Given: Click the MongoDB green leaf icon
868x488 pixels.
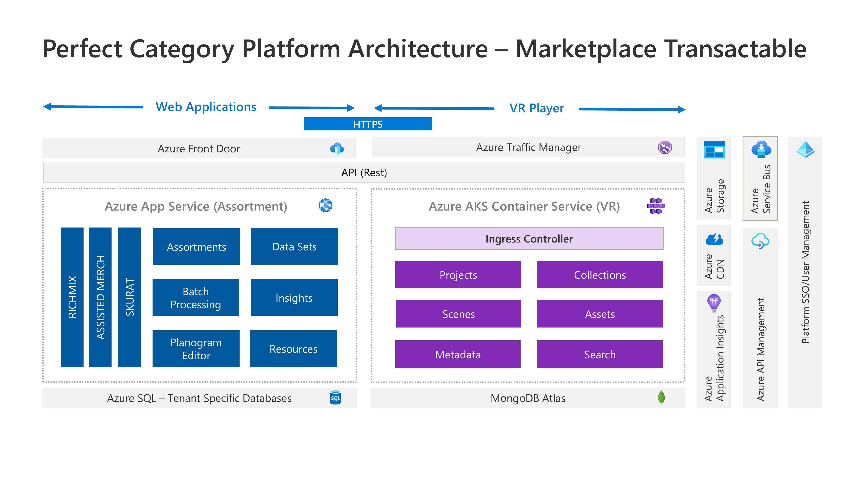Looking at the screenshot, I should (661, 397).
